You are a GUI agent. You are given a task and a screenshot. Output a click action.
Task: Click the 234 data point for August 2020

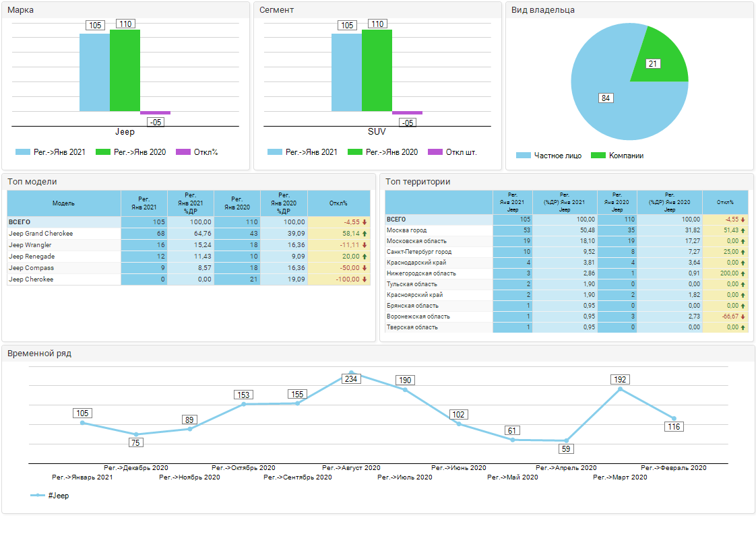(x=351, y=372)
